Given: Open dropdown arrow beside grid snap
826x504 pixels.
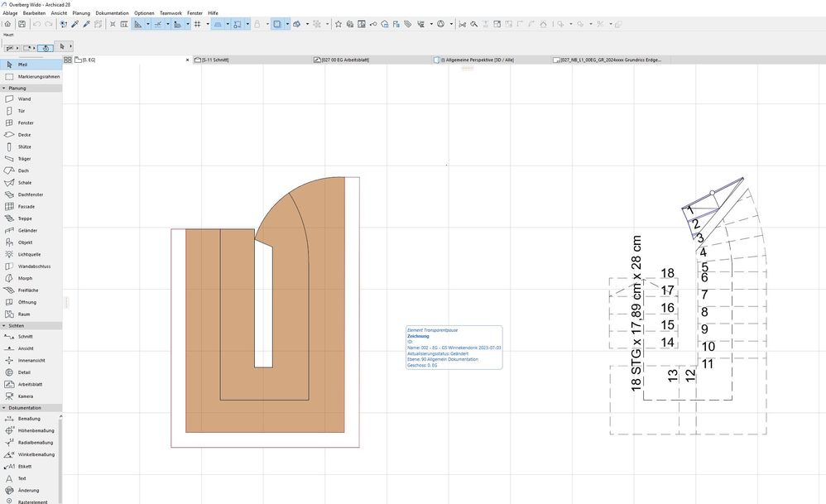Looking at the screenshot, I should (x=207, y=25).
